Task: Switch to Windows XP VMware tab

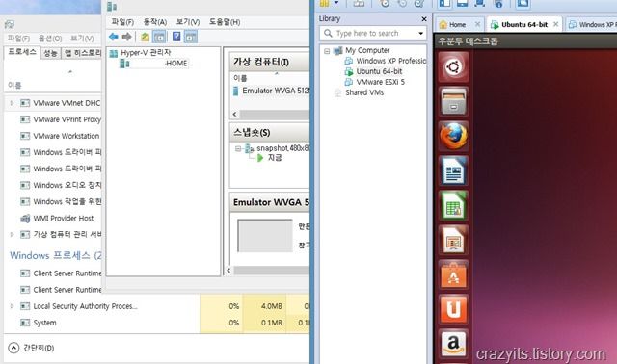Action: [x=591, y=24]
